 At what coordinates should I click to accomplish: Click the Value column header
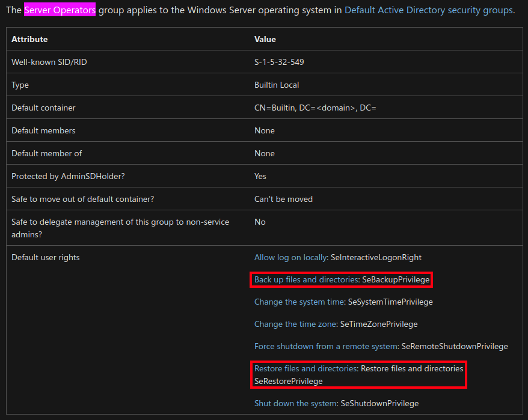click(x=265, y=40)
